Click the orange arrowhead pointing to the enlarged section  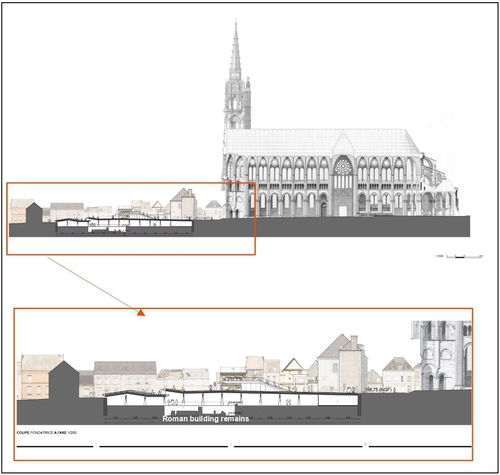coord(141,312)
